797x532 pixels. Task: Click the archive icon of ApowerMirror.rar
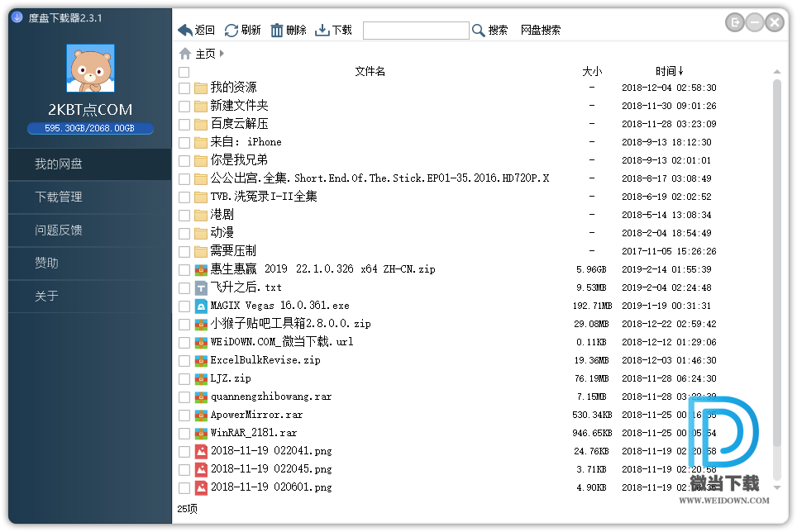click(x=201, y=416)
